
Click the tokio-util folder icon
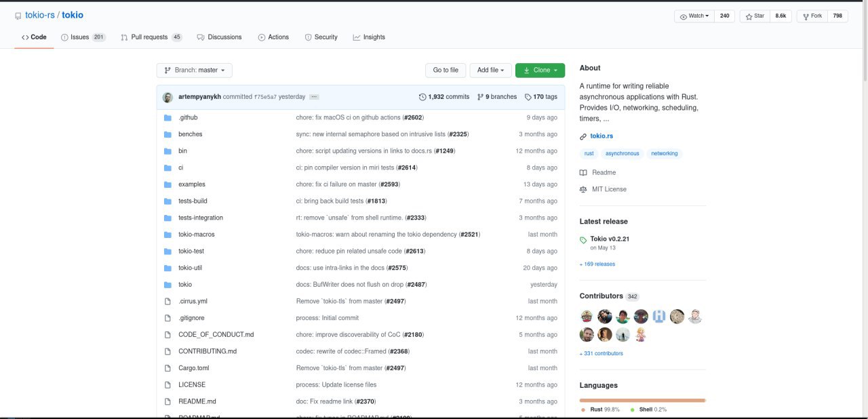167,268
